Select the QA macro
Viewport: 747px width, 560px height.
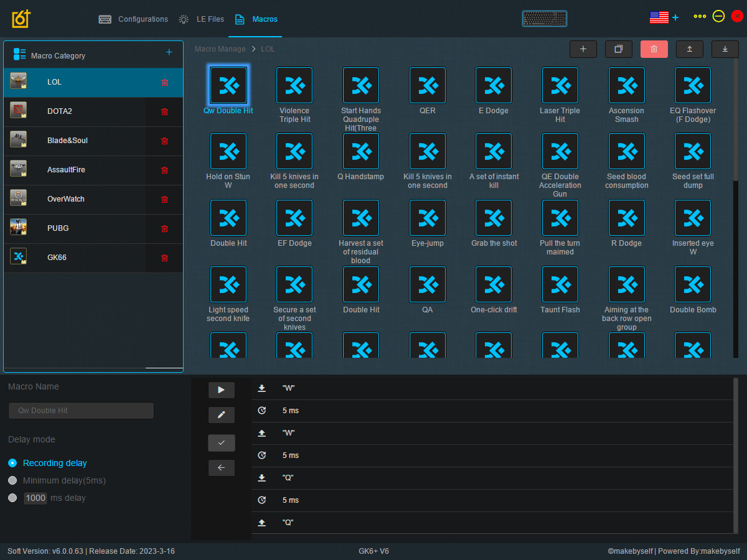click(x=428, y=284)
